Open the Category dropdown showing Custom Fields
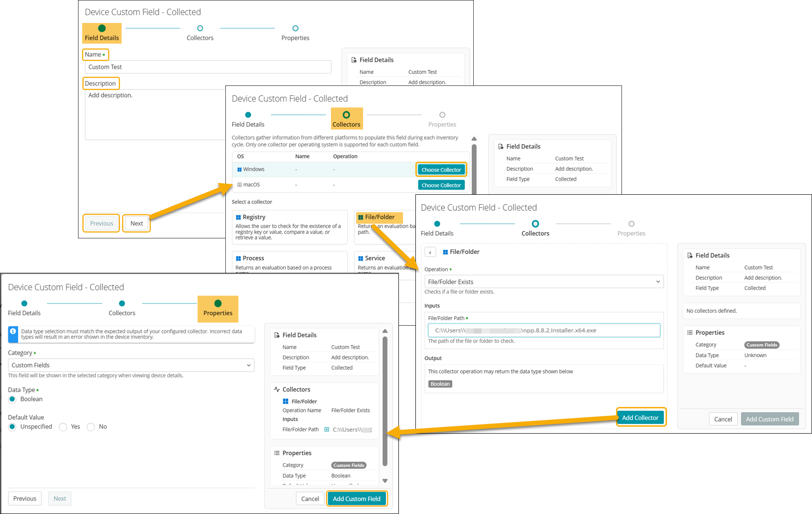Viewport: 812px width, 514px height. (x=131, y=365)
